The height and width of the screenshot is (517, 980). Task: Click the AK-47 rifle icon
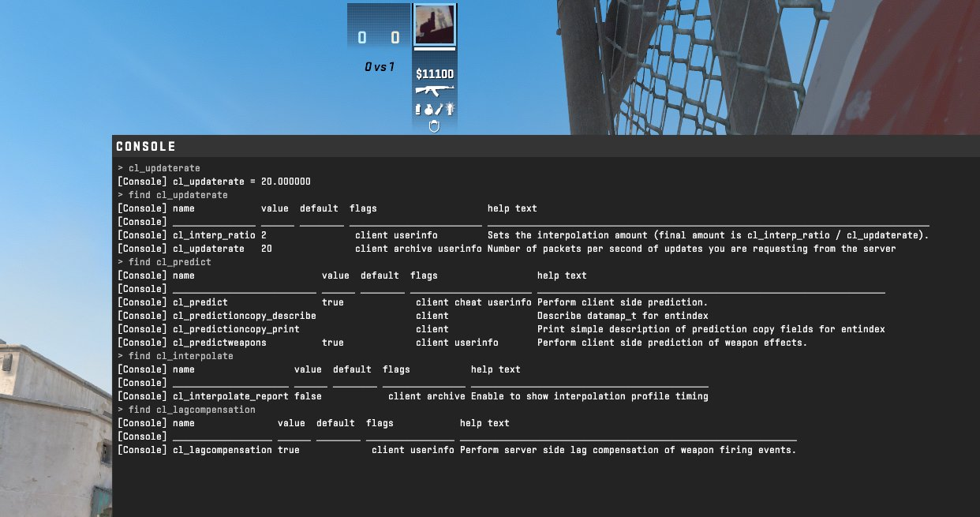[435, 90]
